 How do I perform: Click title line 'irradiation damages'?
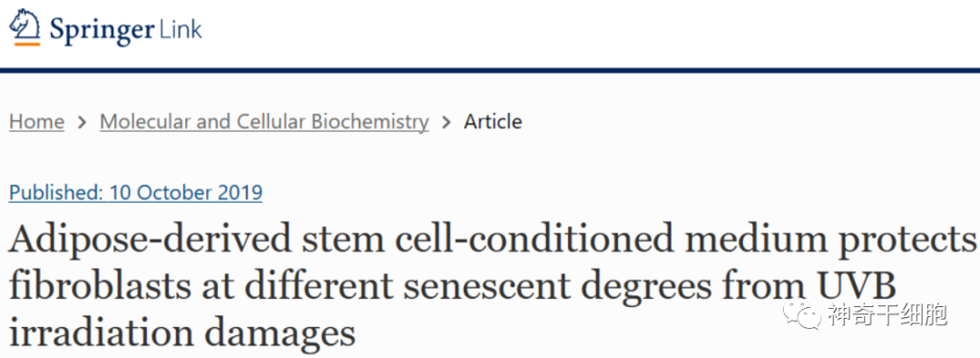(x=181, y=333)
